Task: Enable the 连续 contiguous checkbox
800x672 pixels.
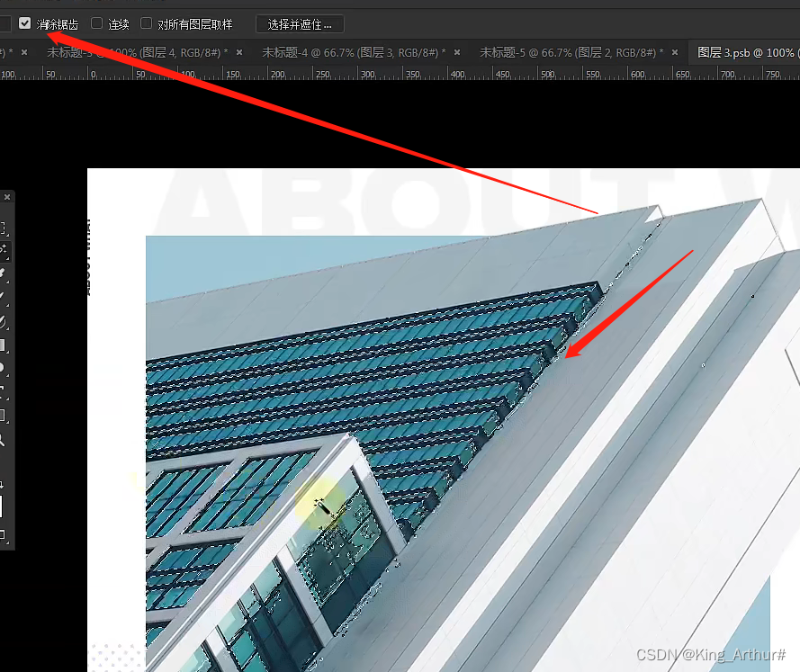Action: click(x=96, y=23)
